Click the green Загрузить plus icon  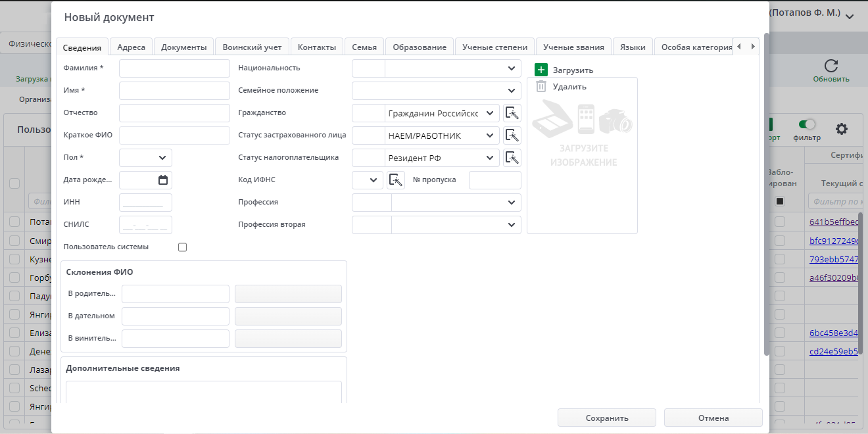(541, 70)
